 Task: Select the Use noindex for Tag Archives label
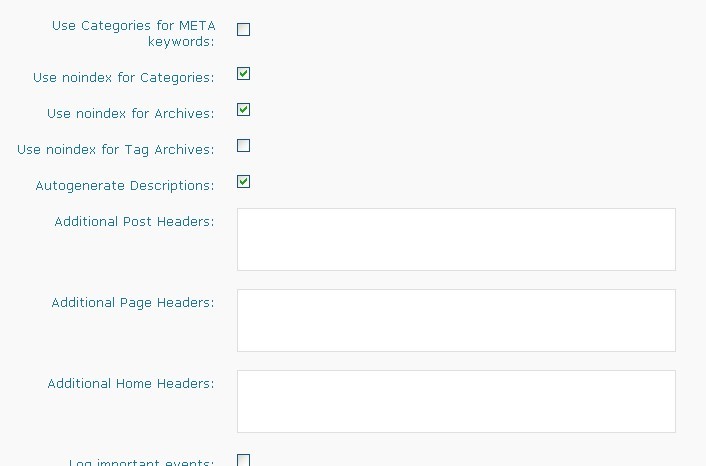coord(115,150)
